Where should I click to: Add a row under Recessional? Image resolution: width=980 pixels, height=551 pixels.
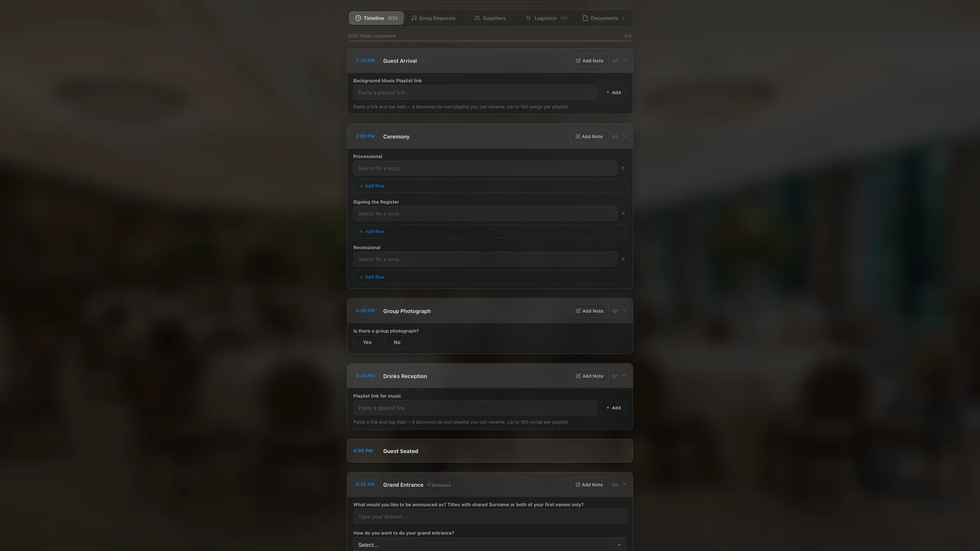490,277
